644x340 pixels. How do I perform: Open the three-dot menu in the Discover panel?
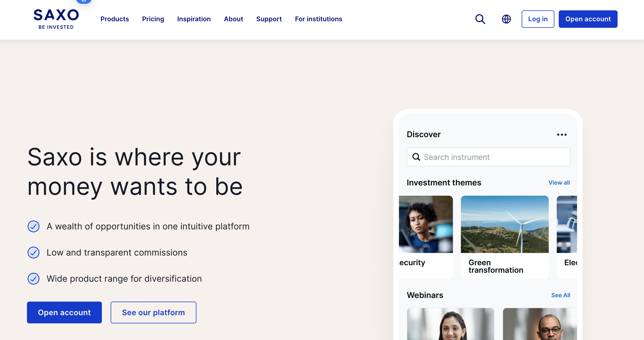[x=562, y=135]
